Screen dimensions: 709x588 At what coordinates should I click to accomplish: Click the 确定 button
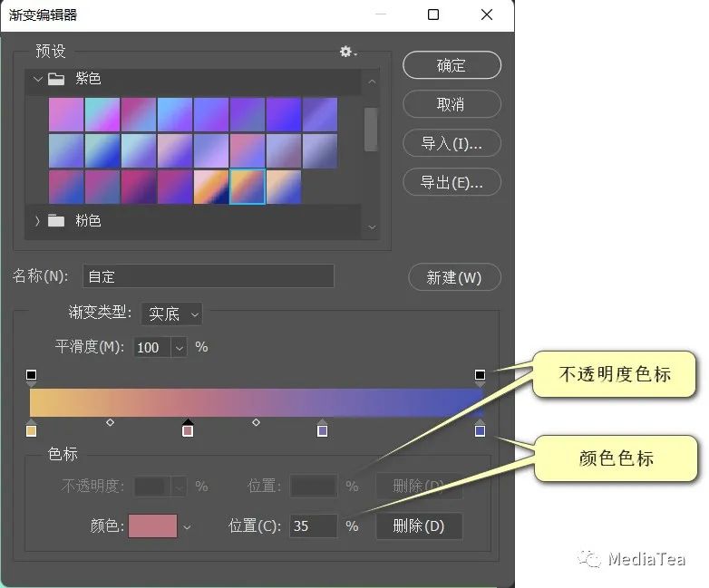[x=452, y=65]
